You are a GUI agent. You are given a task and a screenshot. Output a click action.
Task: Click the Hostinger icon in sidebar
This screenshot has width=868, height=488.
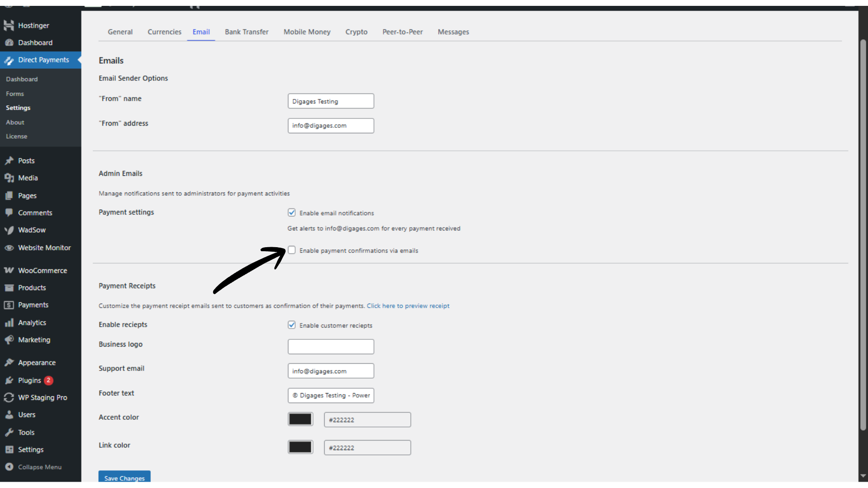9,25
